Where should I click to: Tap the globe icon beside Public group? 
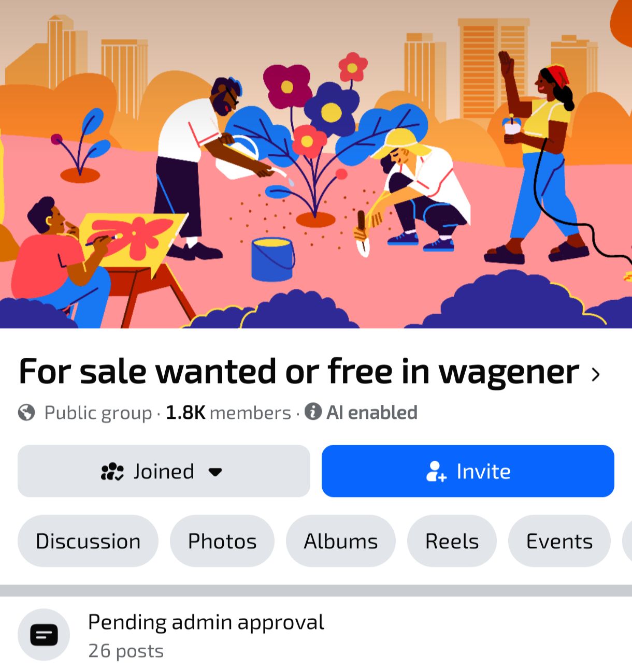[x=26, y=413]
